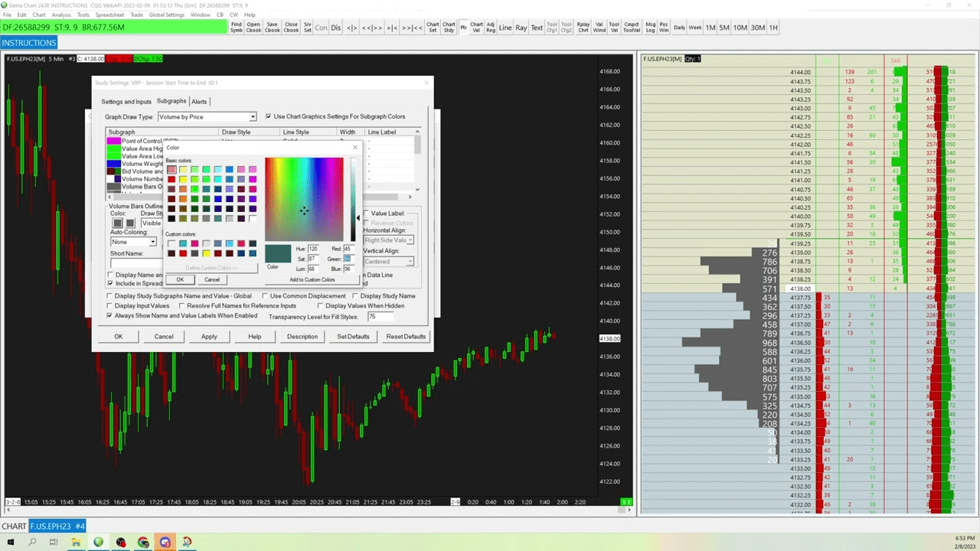Switch chart to the 5M timeframe

click(x=724, y=28)
